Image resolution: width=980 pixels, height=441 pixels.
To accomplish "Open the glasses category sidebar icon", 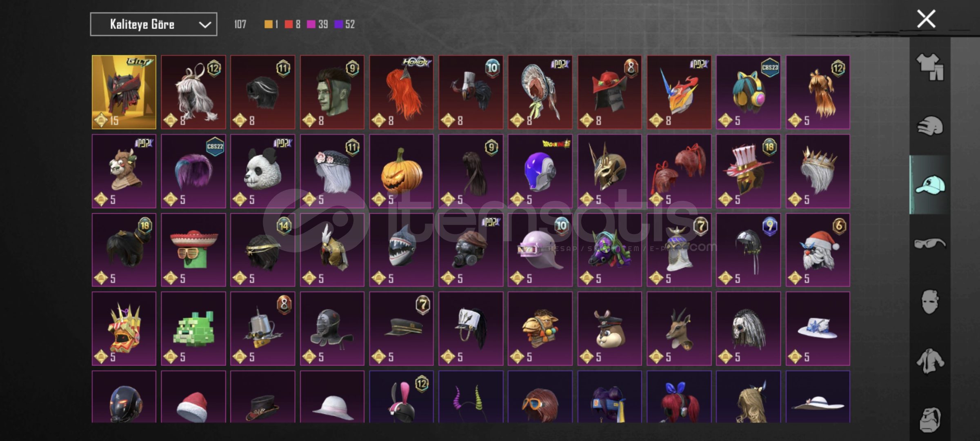I will [x=930, y=244].
